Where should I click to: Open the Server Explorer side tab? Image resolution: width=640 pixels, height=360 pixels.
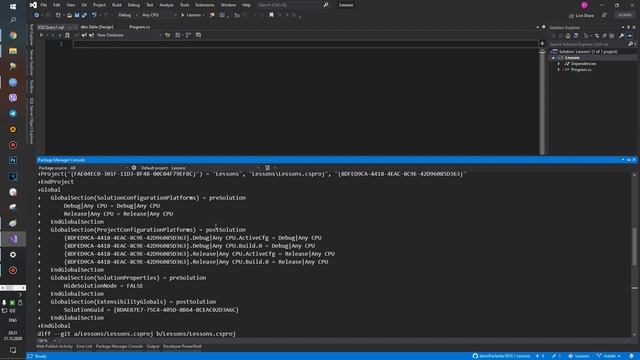coord(31,62)
